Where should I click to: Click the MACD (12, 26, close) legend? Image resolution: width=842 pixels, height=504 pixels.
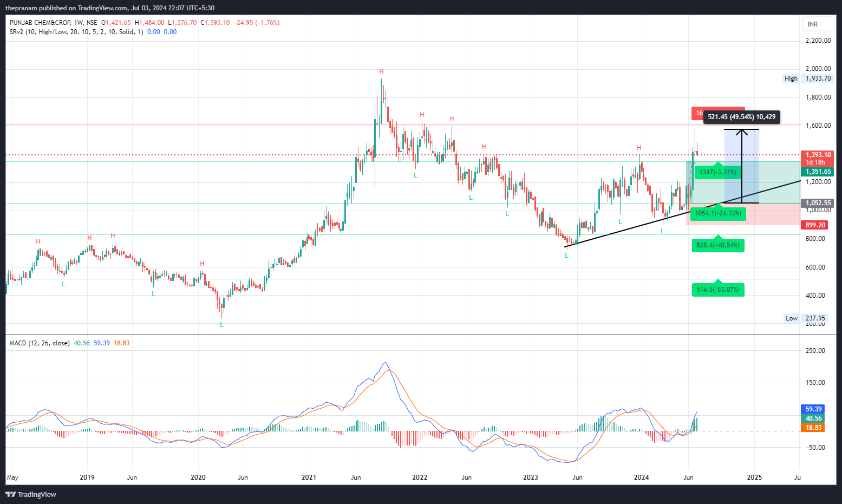pos(40,343)
